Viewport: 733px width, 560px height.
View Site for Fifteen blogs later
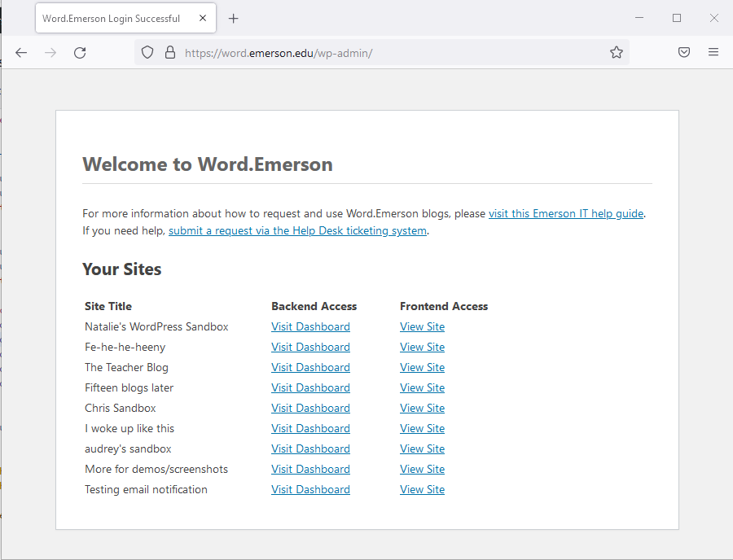pos(422,387)
